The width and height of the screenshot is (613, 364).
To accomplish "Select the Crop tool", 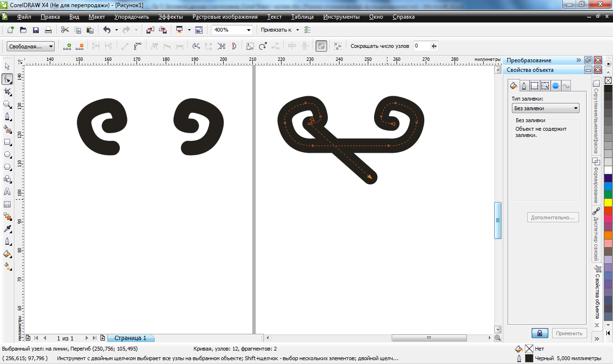I will pos(7,91).
